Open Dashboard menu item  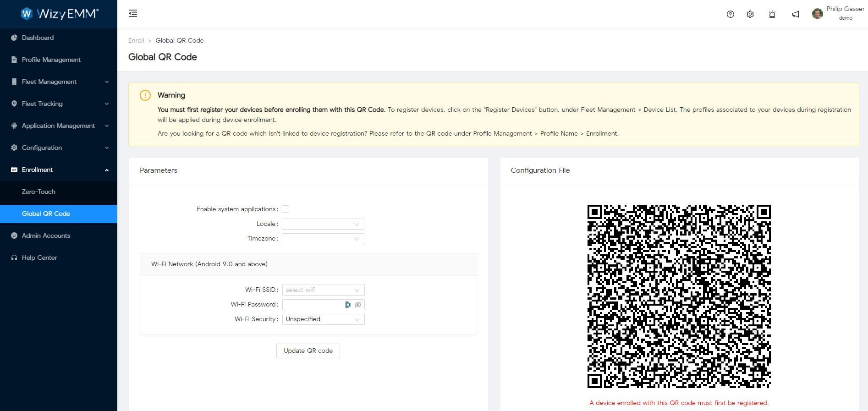pos(59,38)
